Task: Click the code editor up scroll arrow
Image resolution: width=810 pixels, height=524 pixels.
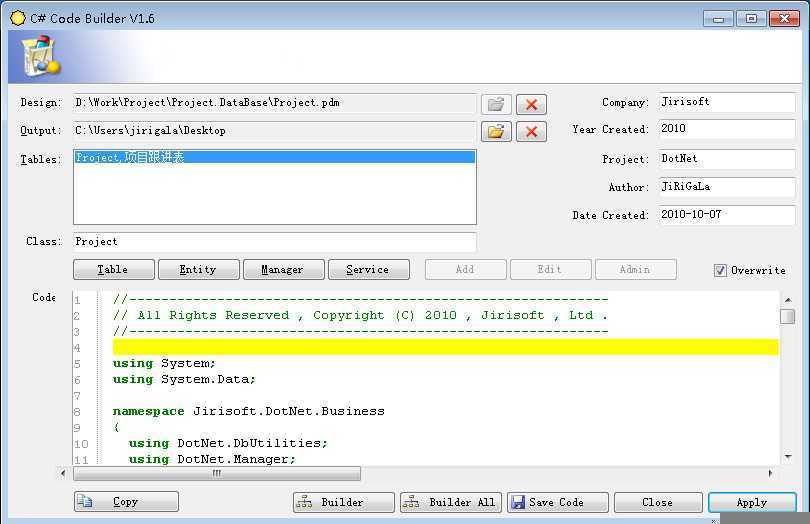Action: tap(788, 300)
